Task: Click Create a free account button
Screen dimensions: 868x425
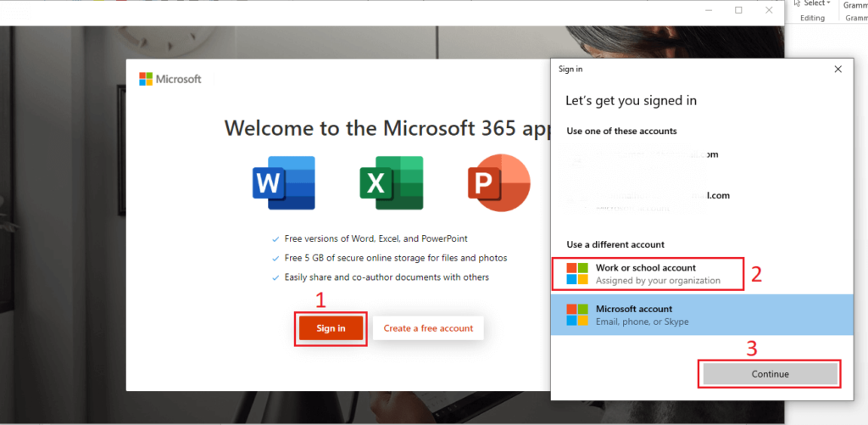Action: click(x=428, y=328)
